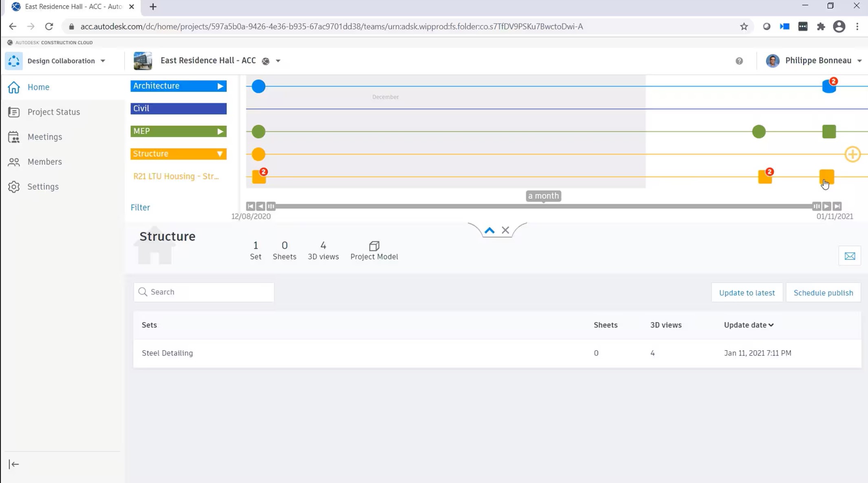Open the Structure Project Model cube icon
Screen dimensions: 868x483
coord(373,246)
